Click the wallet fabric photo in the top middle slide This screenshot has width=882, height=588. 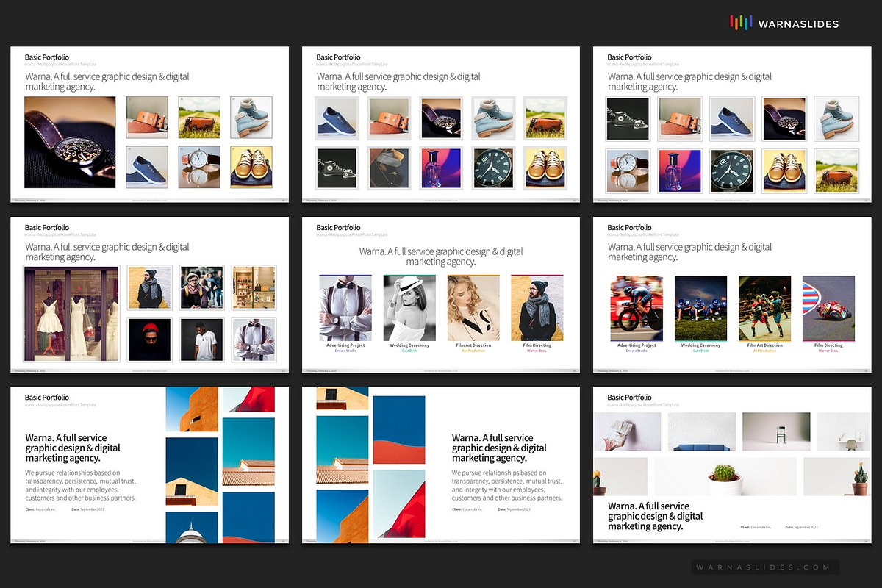pyautogui.click(x=388, y=169)
